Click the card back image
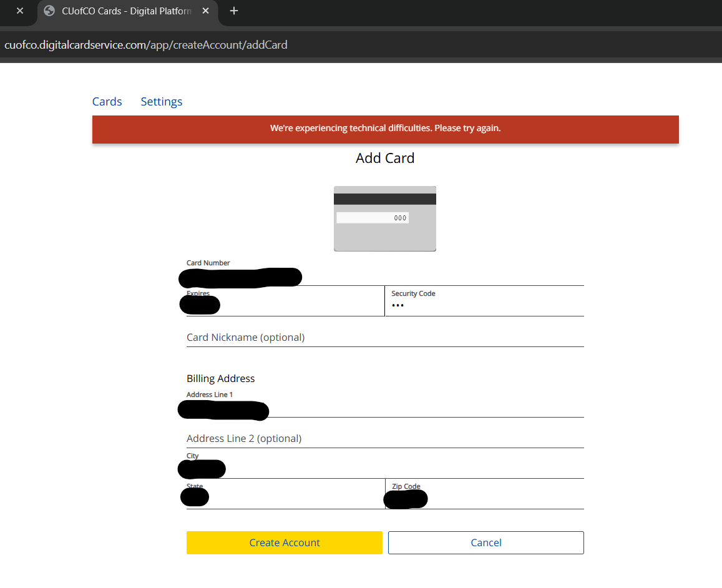The image size is (722, 588). (385, 234)
